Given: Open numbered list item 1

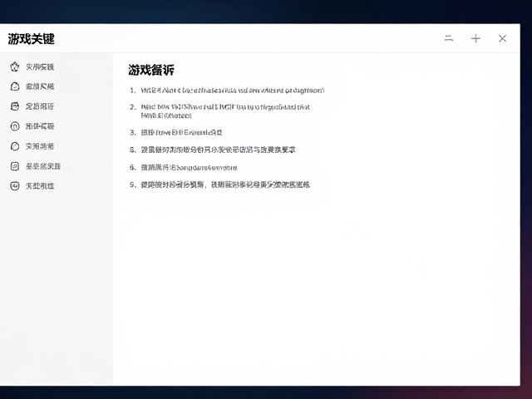Looking at the screenshot, I should tap(227, 91).
